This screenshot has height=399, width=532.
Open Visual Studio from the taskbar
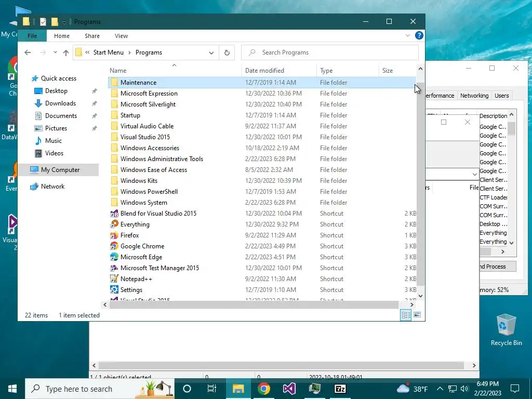[x=289, y=389]
